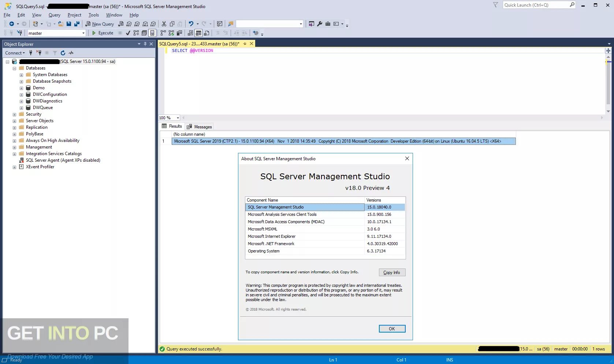This screenshot has height=364, width=614.
Task: Collapse the Databases folder node
Action: point(15,68)
